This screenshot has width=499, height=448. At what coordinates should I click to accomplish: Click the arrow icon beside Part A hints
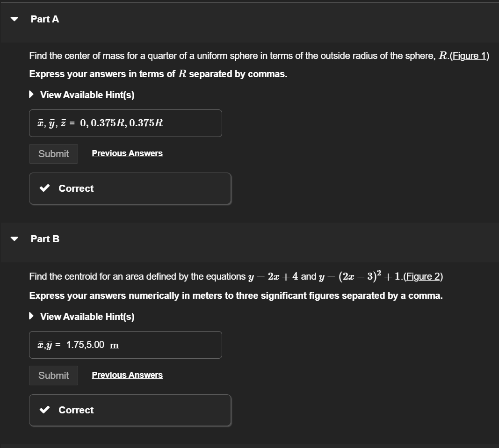click(31, 94)
